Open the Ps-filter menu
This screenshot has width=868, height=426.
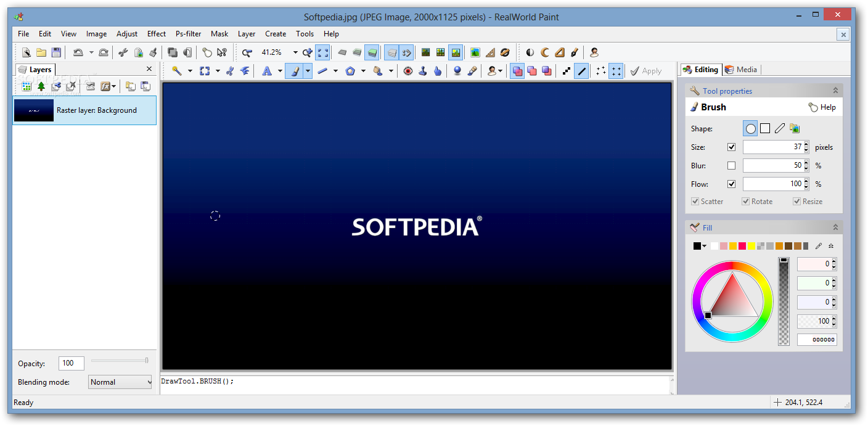188,34
